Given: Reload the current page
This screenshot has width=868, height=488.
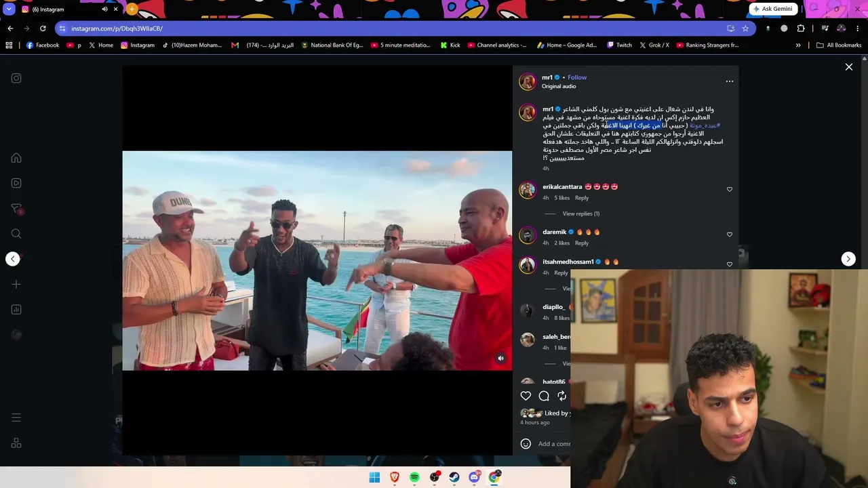Looking at the screenshot, I should click(43, 28).
